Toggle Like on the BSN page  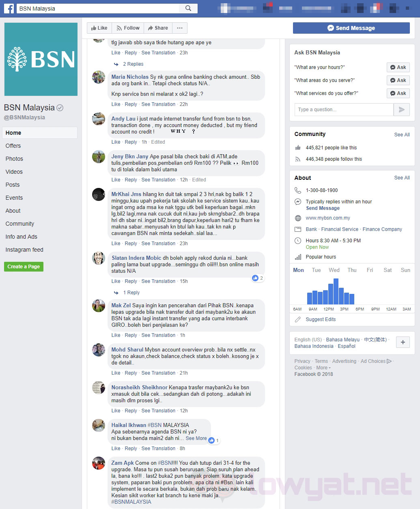point(99,28)
